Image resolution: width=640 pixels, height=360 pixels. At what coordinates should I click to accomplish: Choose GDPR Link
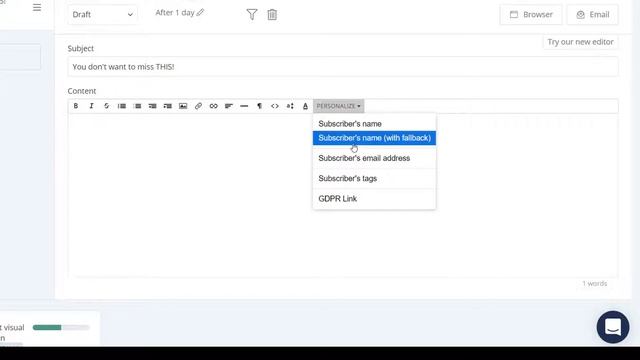click(x=374, y=199)
